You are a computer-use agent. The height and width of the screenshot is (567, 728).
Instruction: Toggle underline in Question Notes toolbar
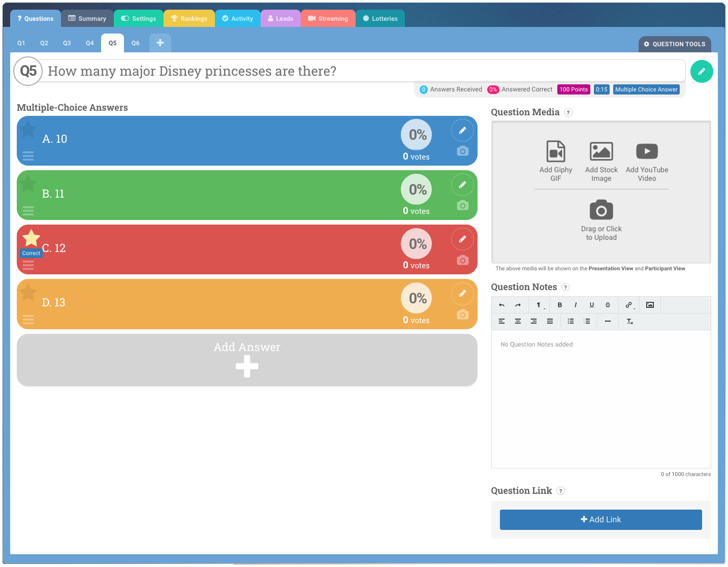click(592, 305)
